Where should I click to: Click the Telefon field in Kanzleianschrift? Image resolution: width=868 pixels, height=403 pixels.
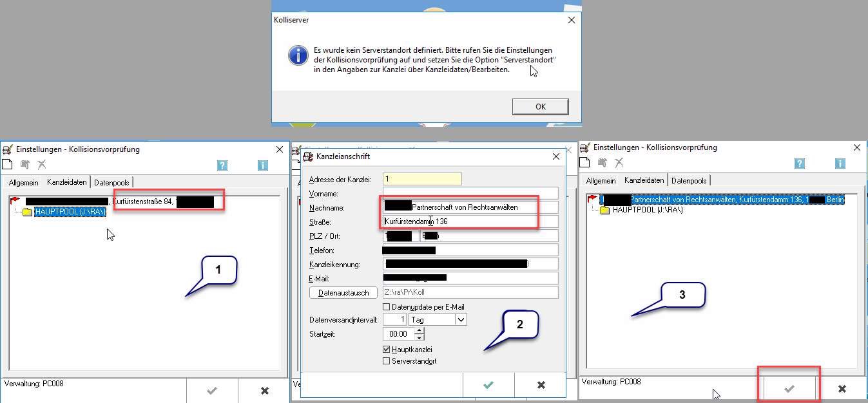[470, 250]
